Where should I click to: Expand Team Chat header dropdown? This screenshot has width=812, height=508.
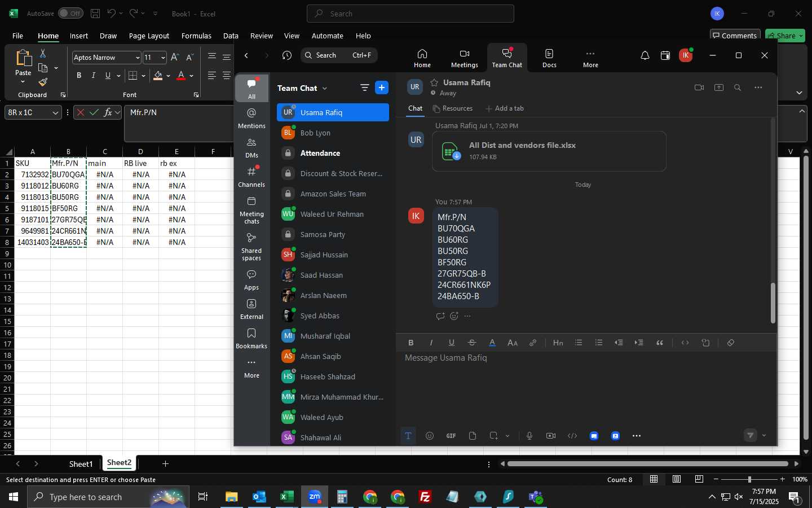[x=325, y=89]
